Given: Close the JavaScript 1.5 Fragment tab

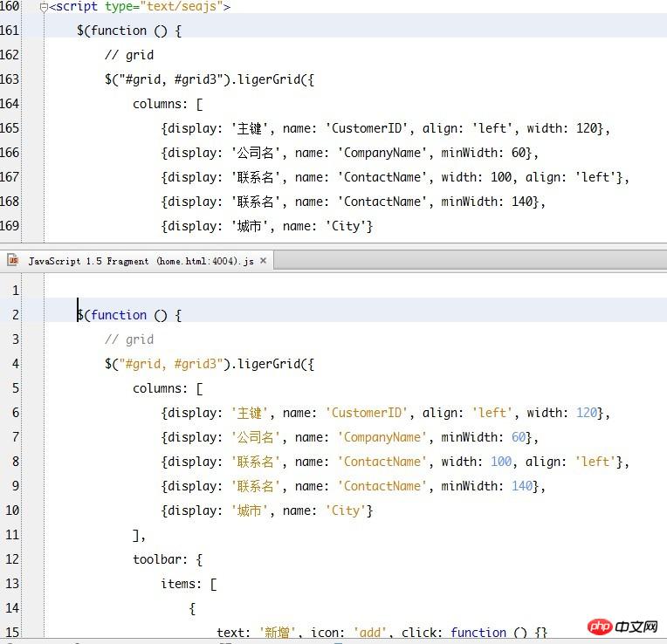Looking at the screenshot, I should point(264,261).
